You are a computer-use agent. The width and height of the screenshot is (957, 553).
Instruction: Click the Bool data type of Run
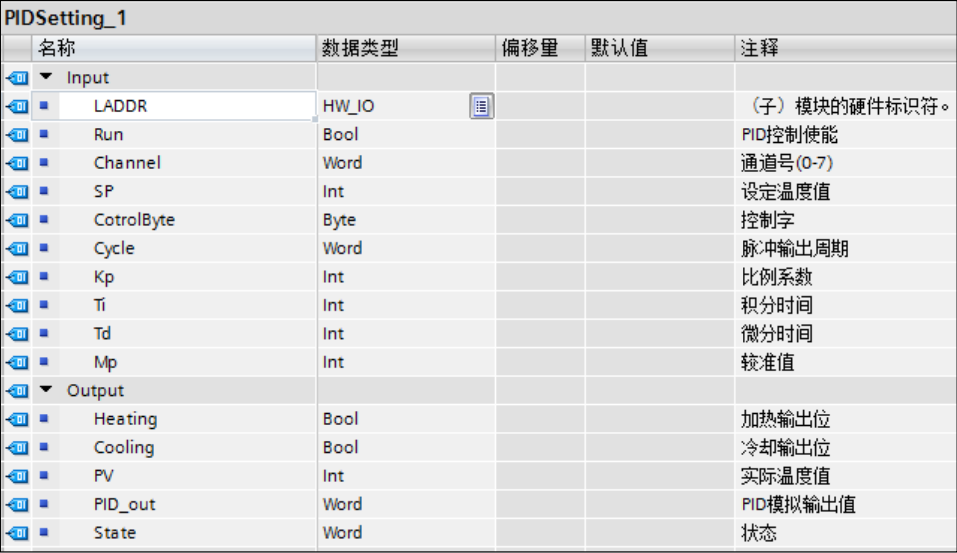click(341, 134)
